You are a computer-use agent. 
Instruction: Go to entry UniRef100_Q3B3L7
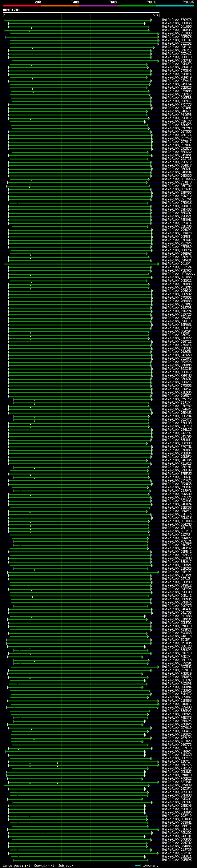(177, 94)
